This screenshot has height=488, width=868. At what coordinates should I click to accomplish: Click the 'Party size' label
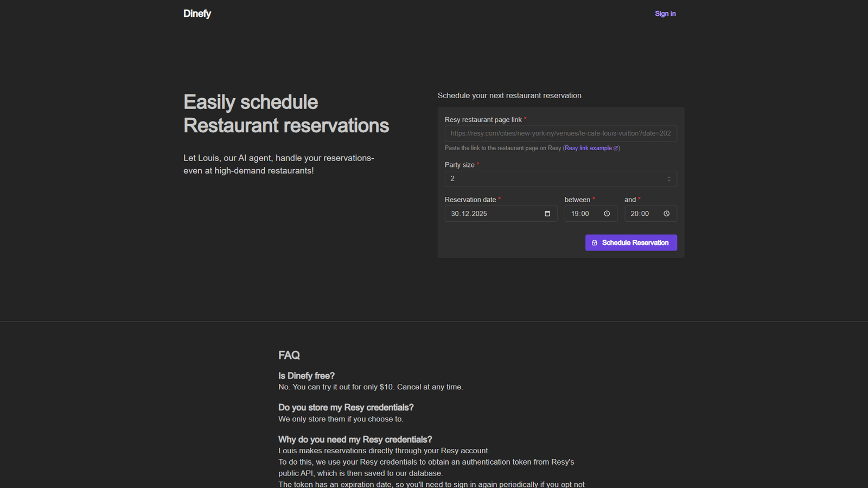(x=459, y=165)
